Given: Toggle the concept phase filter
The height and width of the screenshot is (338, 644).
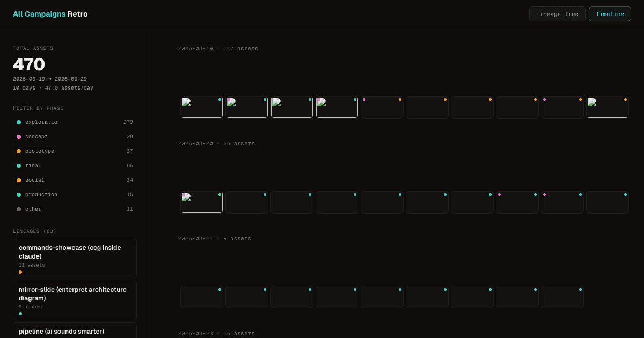Looking at the screenshot, I should pyautogui.click(x=36, y=137).
